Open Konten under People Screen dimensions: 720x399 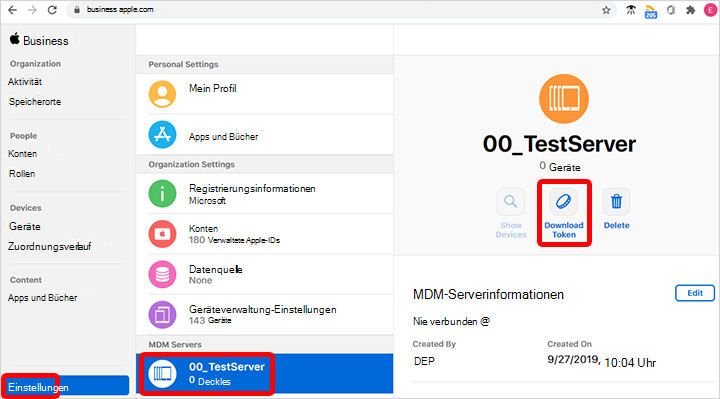[22, 154]
